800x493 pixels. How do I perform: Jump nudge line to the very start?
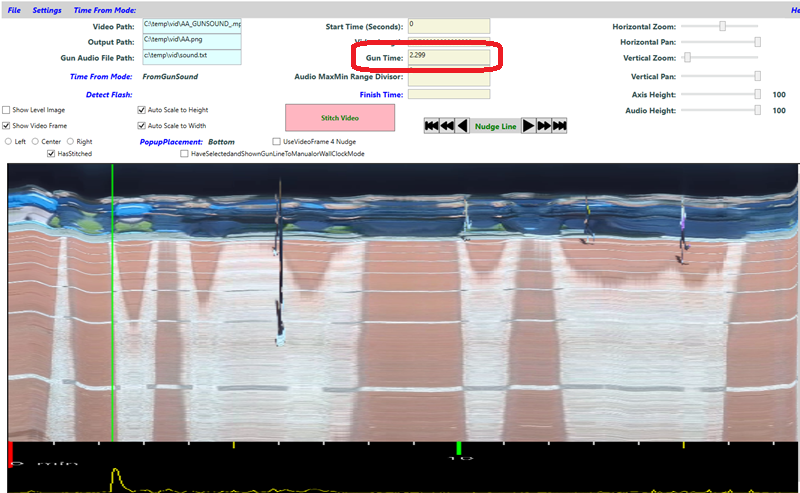tap(431, 125)
